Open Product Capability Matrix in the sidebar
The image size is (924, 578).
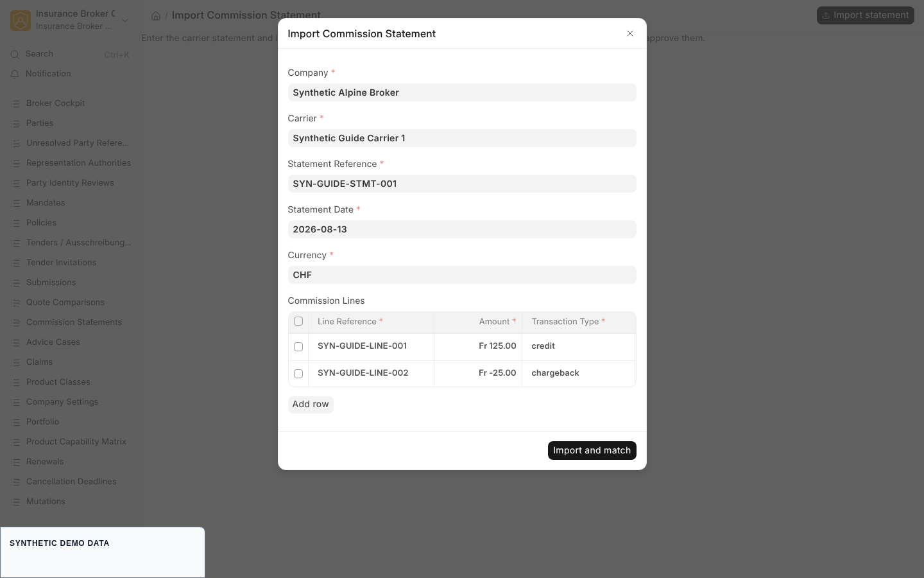[x=76, y=442]
